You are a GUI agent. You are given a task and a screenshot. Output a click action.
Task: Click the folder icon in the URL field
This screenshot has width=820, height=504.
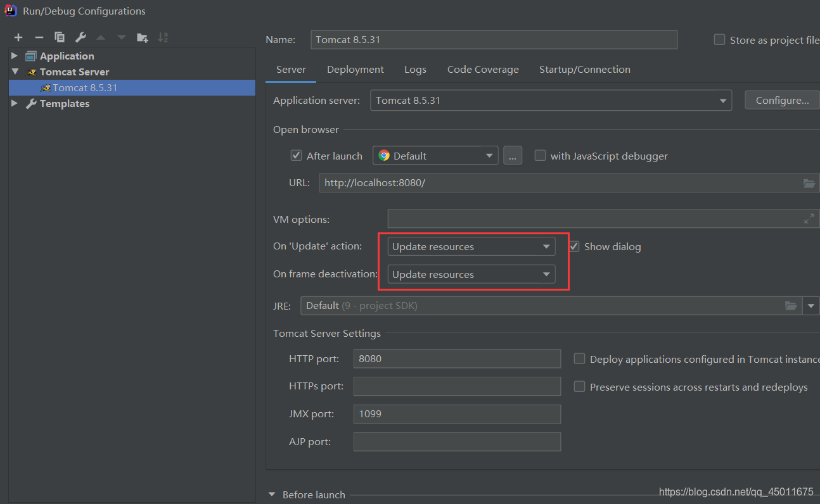[x=809, y=183]
